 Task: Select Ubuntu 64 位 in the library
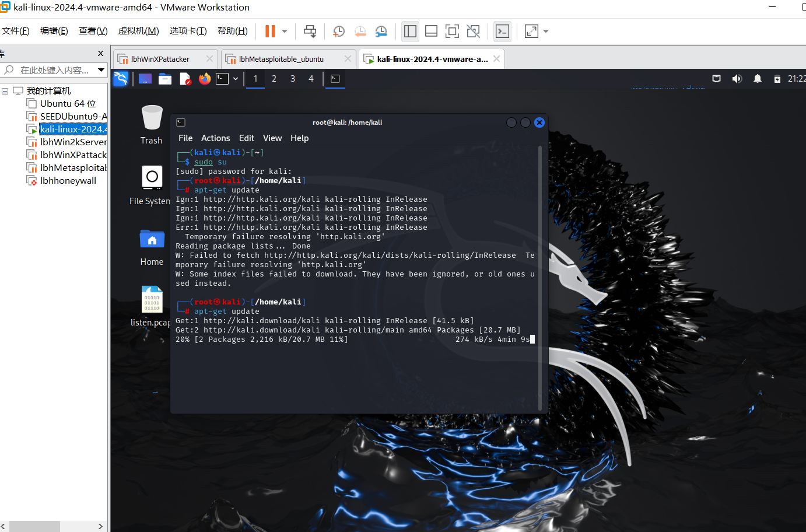68,104
